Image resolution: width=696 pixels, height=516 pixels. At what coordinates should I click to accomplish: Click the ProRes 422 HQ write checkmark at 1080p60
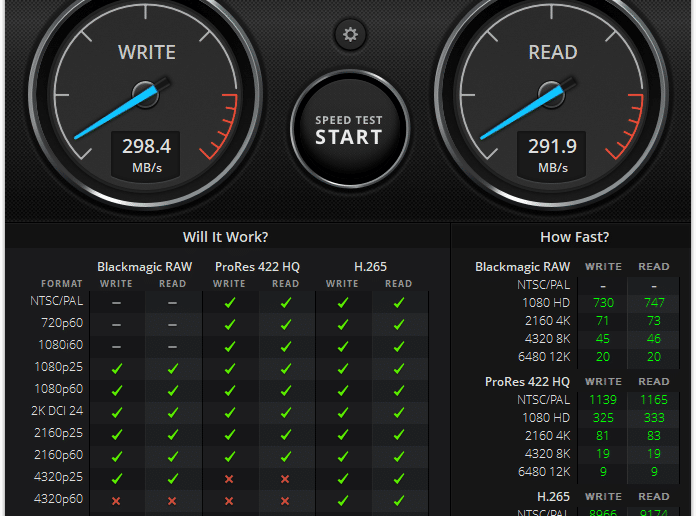coord(230,390)
